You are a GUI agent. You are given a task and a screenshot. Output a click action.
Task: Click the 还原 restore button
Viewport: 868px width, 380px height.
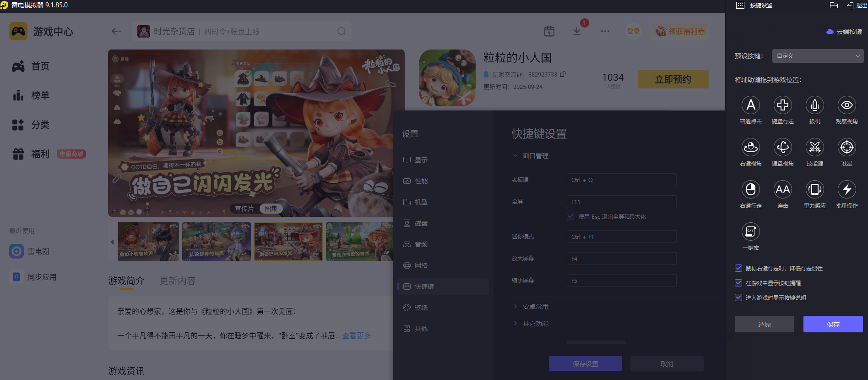pos(765,324)
